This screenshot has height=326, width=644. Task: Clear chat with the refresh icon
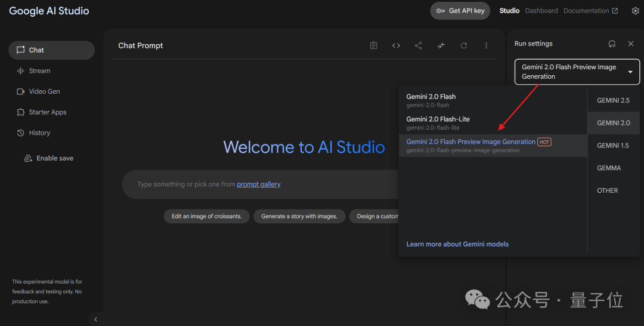(463, 46)
